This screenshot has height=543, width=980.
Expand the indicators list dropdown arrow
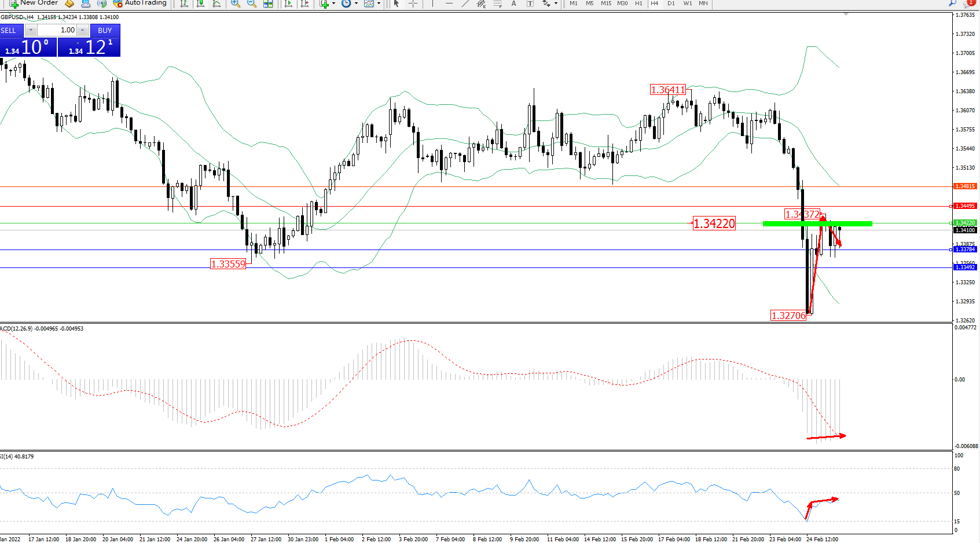(333, 3)
